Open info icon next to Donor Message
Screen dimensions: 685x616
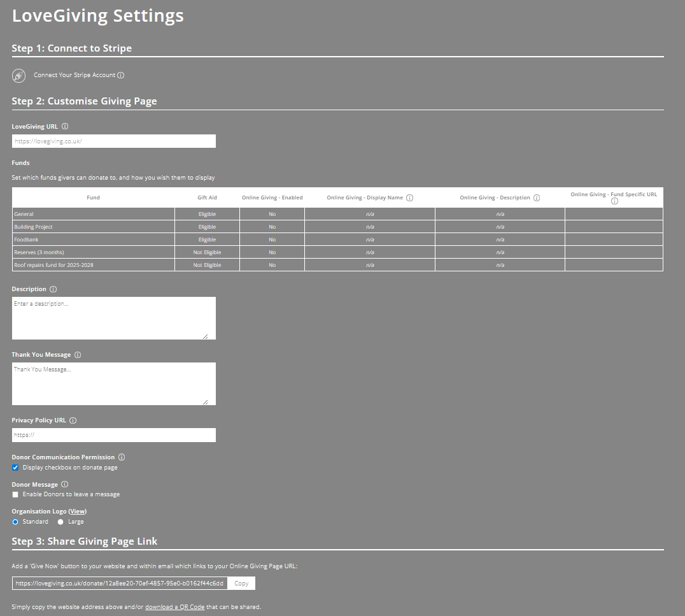tap(65, 484)
